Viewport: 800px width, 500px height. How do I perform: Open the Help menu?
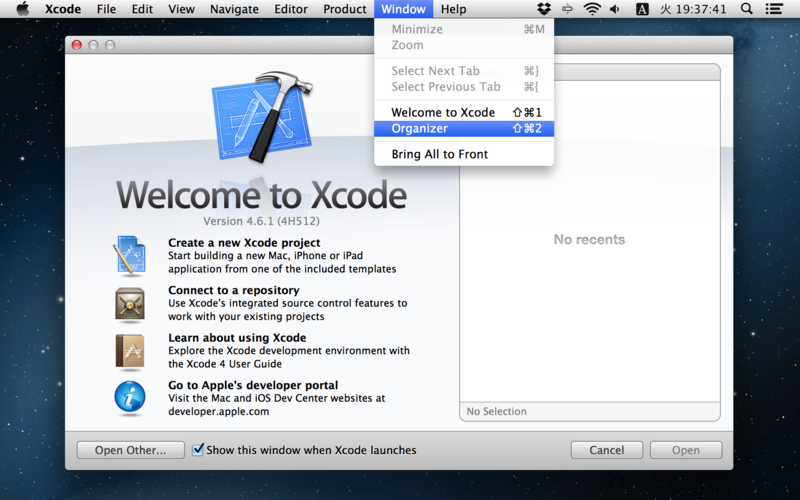(x=454, y=9)
